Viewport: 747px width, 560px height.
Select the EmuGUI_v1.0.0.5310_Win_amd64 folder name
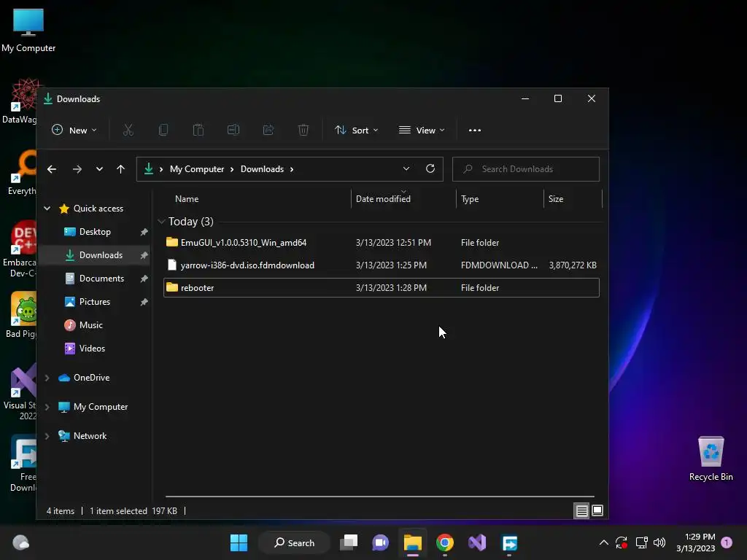coord(244,242)
